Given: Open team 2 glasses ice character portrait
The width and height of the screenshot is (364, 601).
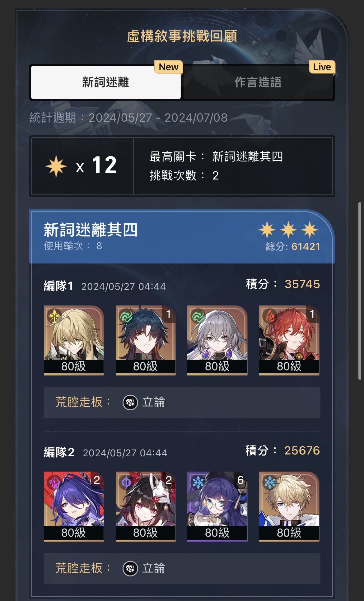Looking at the screenshot, I should coord(217,506).
